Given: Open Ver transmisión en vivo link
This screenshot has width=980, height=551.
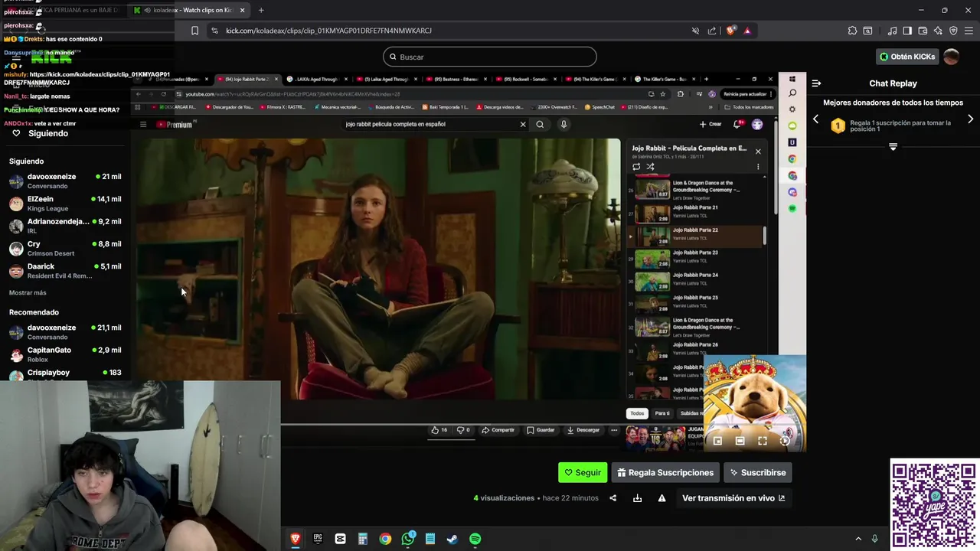Looking at the screenshot, I should coord(733,498).
